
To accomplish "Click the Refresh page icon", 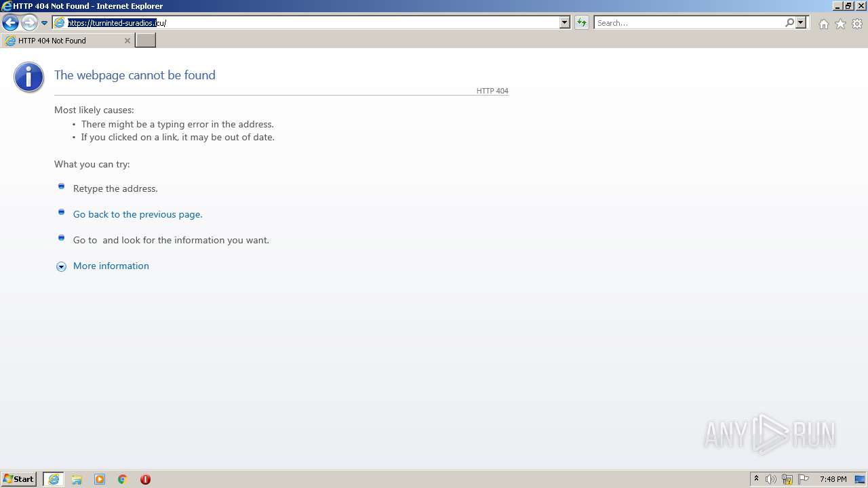I will point(582,22).
